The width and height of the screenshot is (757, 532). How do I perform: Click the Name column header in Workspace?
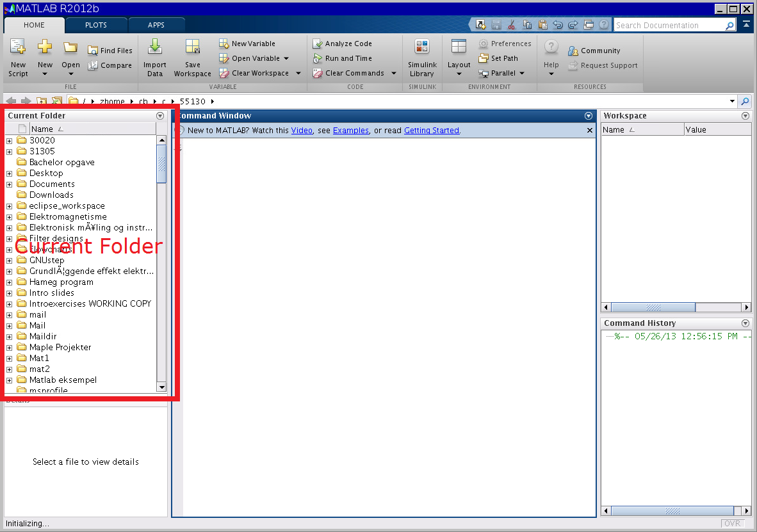tap(642, 130)
